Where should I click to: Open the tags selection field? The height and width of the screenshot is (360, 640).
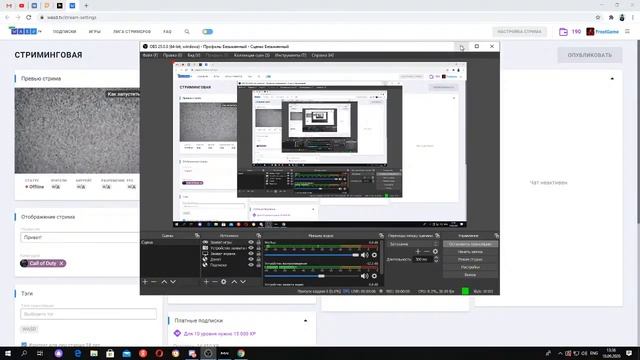tap(88, 314)
